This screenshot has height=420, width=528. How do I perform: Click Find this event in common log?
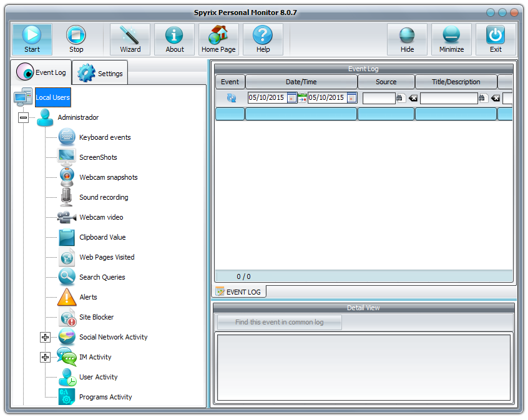click(x=279, y=322)
